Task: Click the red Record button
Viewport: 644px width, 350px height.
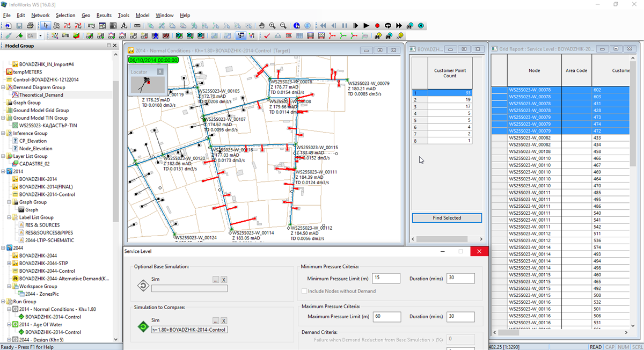Action: [377, 26]
